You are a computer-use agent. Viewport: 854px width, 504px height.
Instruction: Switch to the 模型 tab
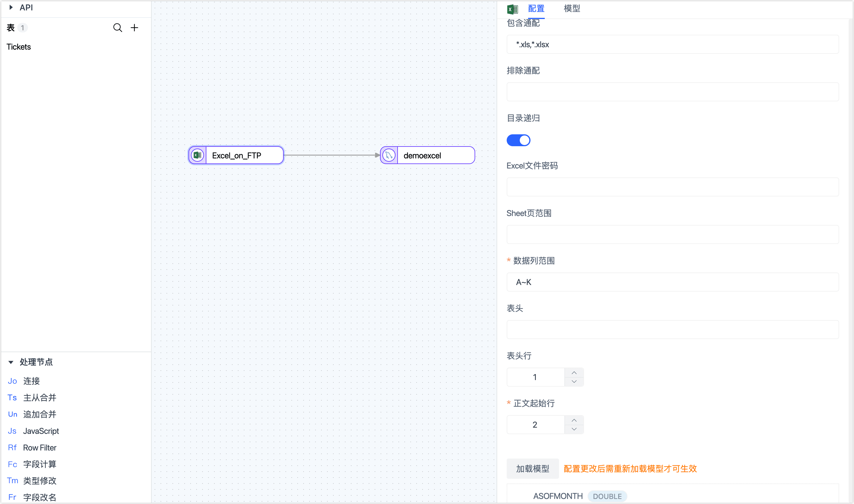pyautogui.click(x=572, y=9)
